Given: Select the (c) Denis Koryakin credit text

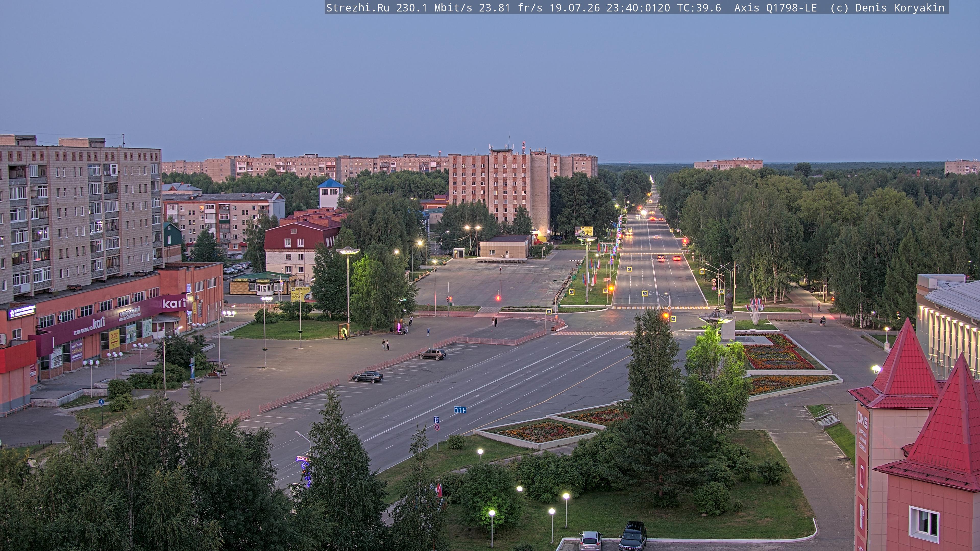Looking at the screenshot, I should tap(888, 8).
